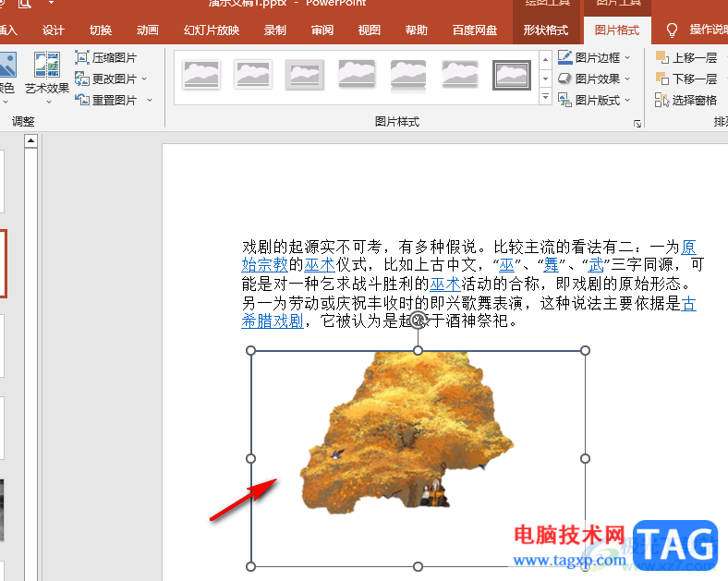Follow the 巫术 link before 仪式

click(320, 265)
